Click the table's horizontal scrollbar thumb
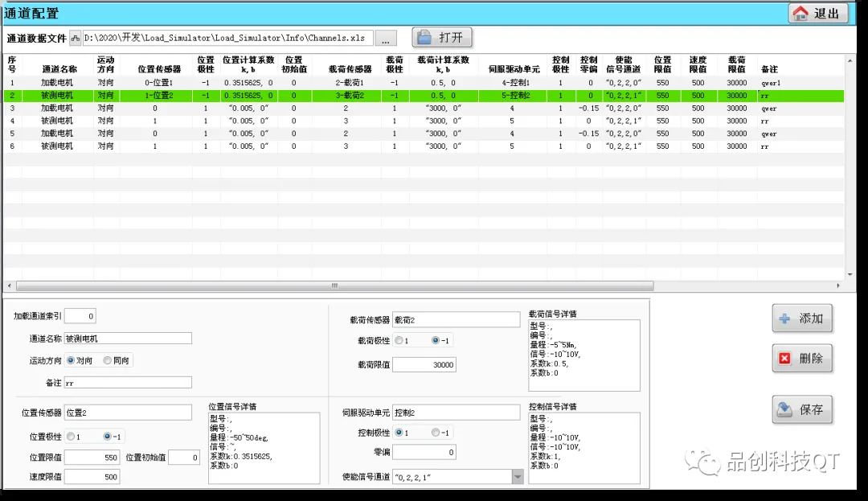The width and height of the screenshot is (868, 501). 334,285
